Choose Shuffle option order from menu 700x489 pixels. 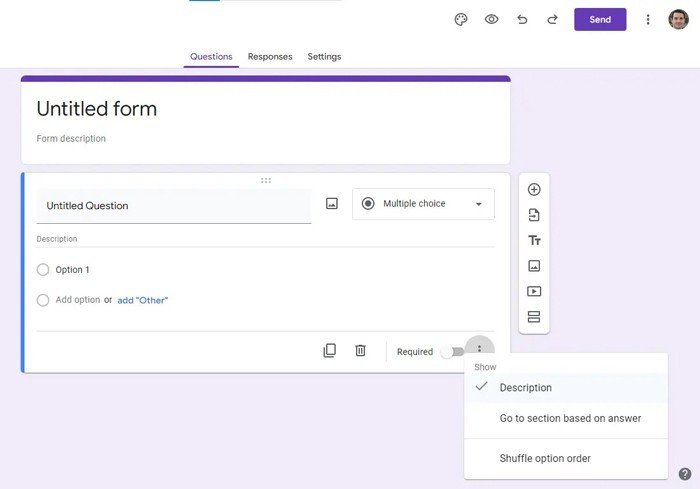[x=545, y=459]
